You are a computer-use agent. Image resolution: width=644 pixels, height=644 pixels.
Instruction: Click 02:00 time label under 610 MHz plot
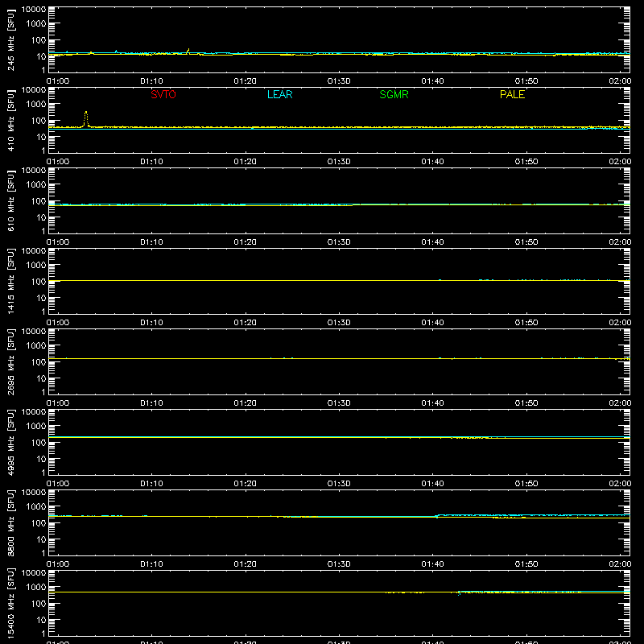pyautogui.click(x=620, y=242)
